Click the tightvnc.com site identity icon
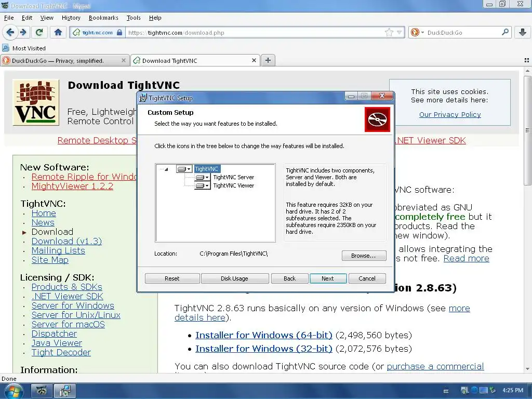The width and height of the screenshot is (532, 399). click(x=97, y=33)
